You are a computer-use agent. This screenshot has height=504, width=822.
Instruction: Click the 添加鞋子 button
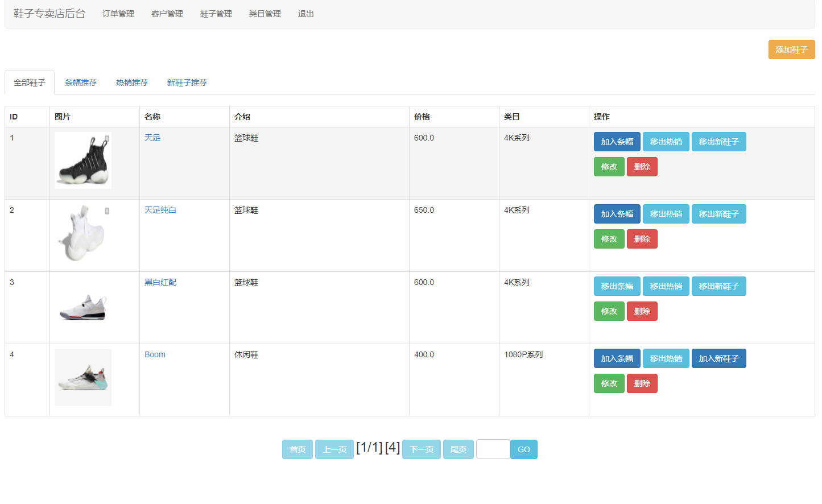pos(791,49)
